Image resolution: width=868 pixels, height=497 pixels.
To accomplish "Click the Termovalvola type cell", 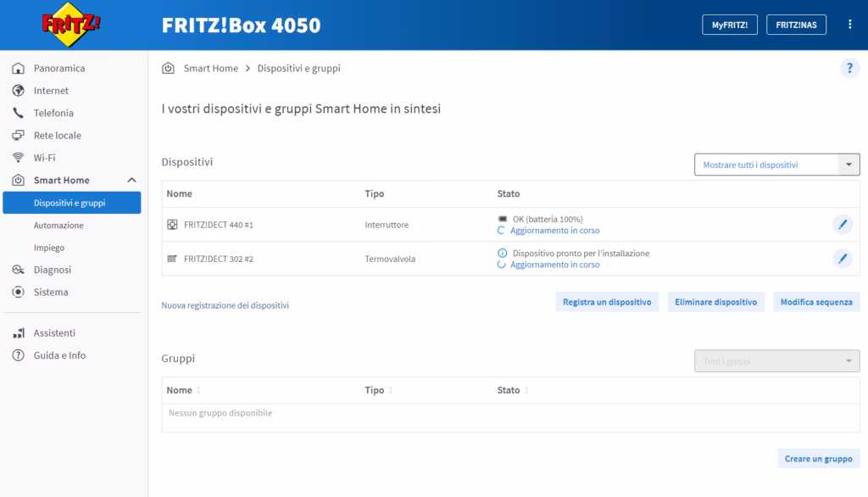I will pos(390,259).
